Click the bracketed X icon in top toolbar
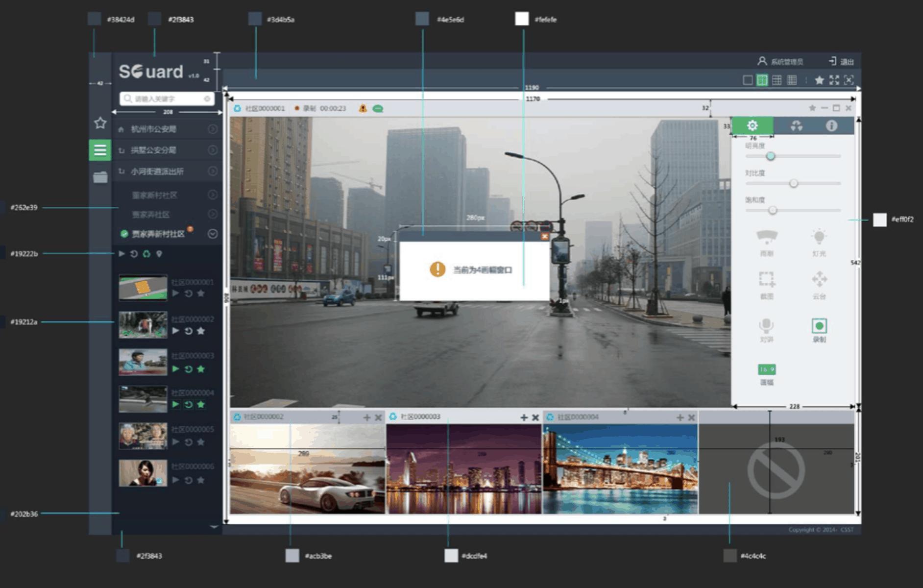The width and height of the screenshot is (923, 588). (x=849, y=80)
